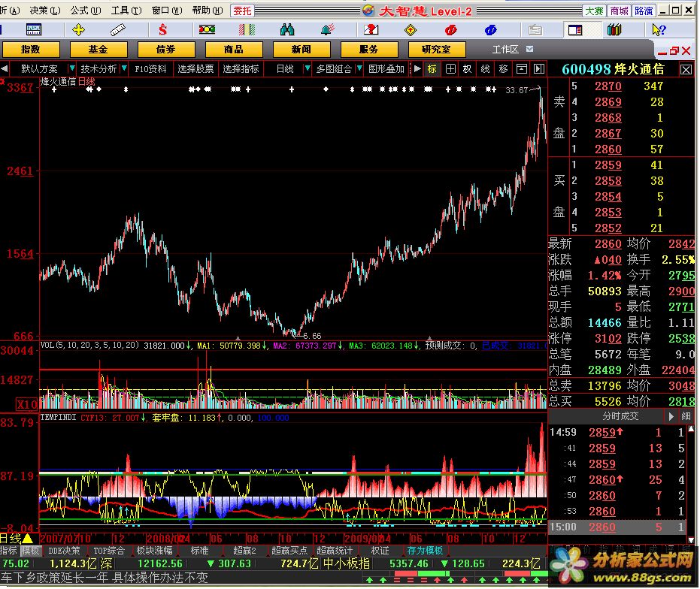Open the 多图组合 dropdown arrow
This screenshot has width=700, height=589.
(359, 68)
